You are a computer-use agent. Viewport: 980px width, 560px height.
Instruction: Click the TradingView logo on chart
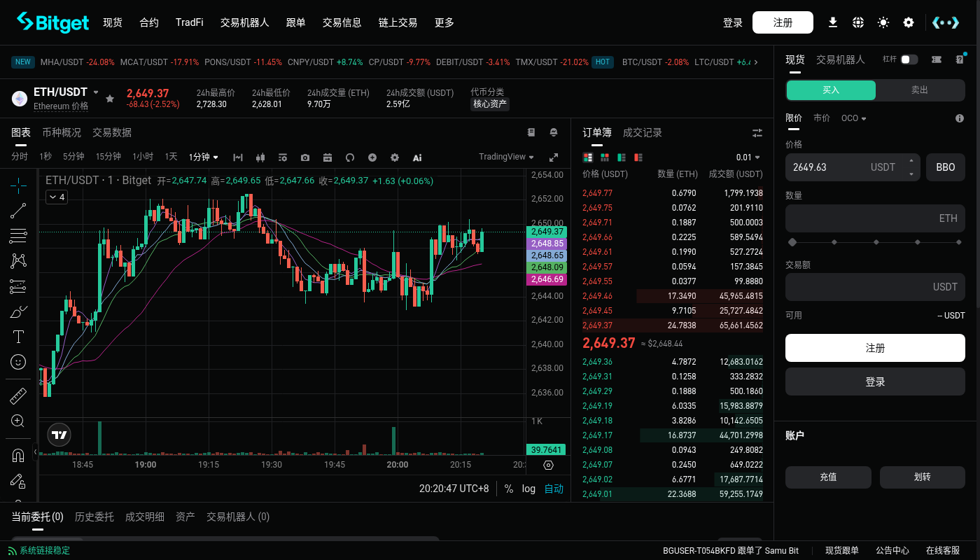click(59, 435)
